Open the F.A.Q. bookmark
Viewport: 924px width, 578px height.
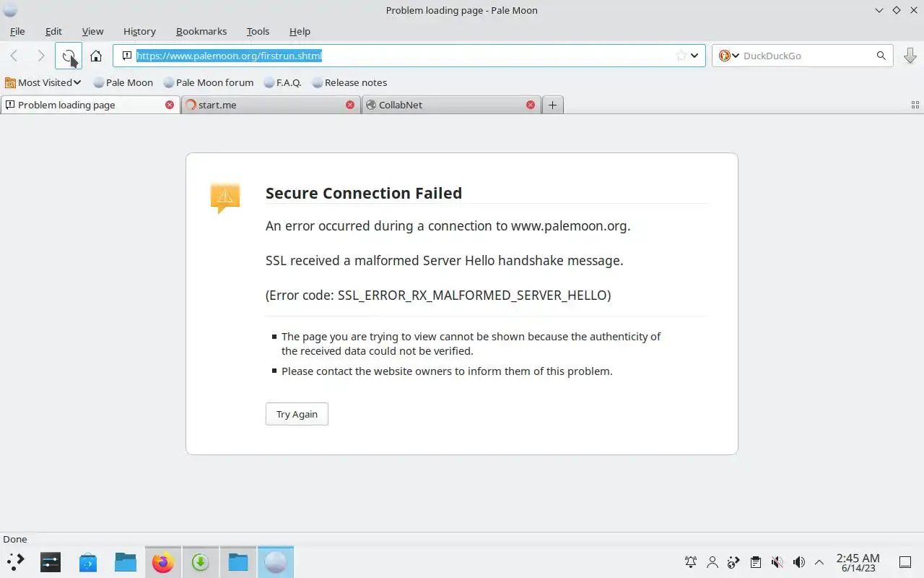click(282, 82)
